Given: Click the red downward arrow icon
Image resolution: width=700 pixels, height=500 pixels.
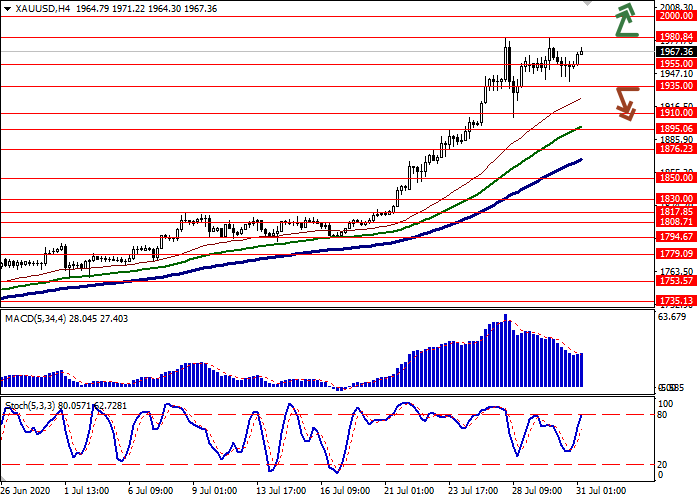Looking at the screenshot, I should [626, 103].
